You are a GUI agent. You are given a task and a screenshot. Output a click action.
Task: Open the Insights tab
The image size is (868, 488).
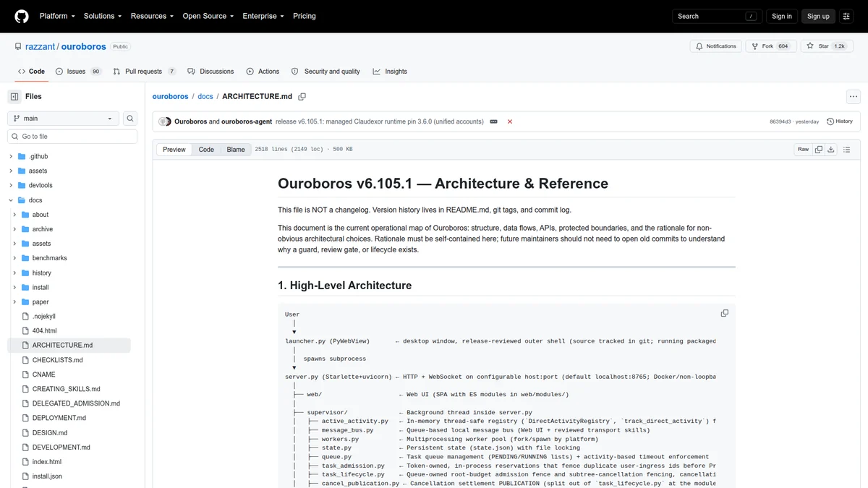pos(390,72)
